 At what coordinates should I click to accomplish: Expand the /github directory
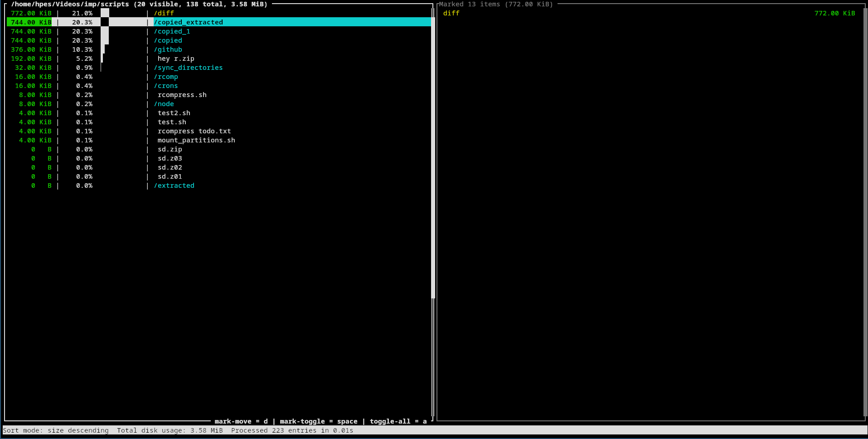click(x=168, y=49)
